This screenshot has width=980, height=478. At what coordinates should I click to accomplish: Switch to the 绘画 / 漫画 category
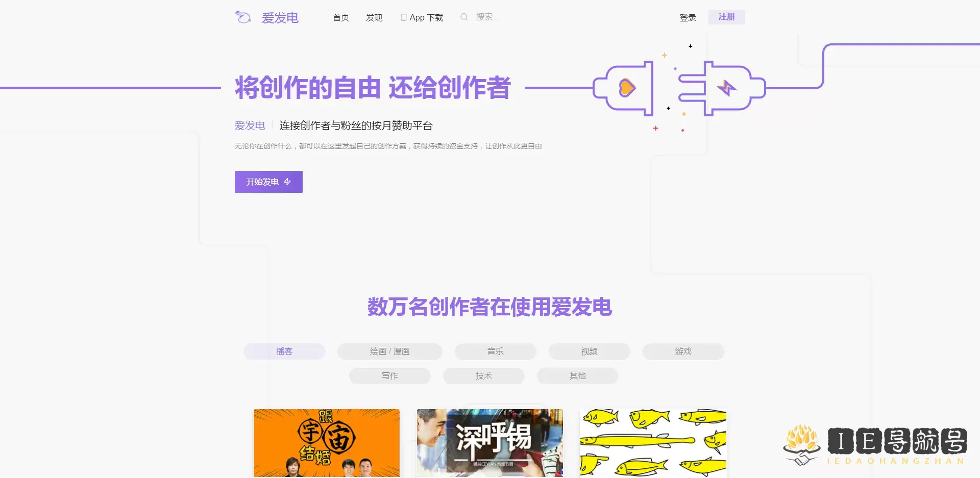(x=389, y=351)
